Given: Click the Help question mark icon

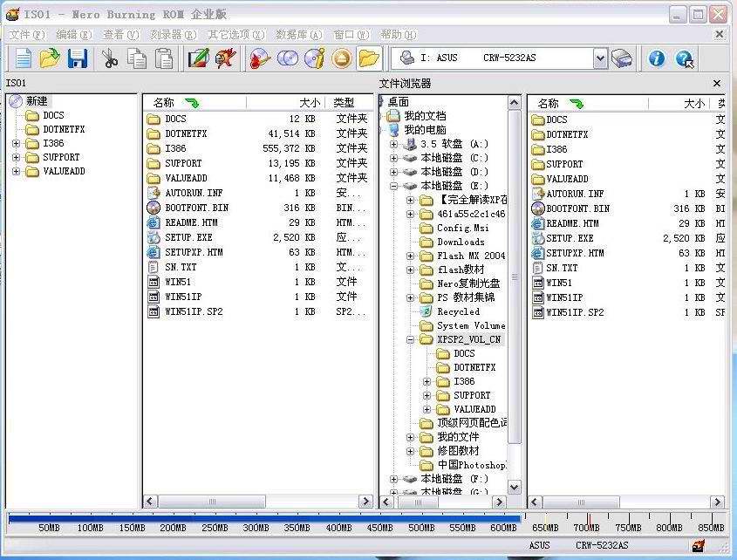Looking at the screenshot, I should (x=685, y=58).
